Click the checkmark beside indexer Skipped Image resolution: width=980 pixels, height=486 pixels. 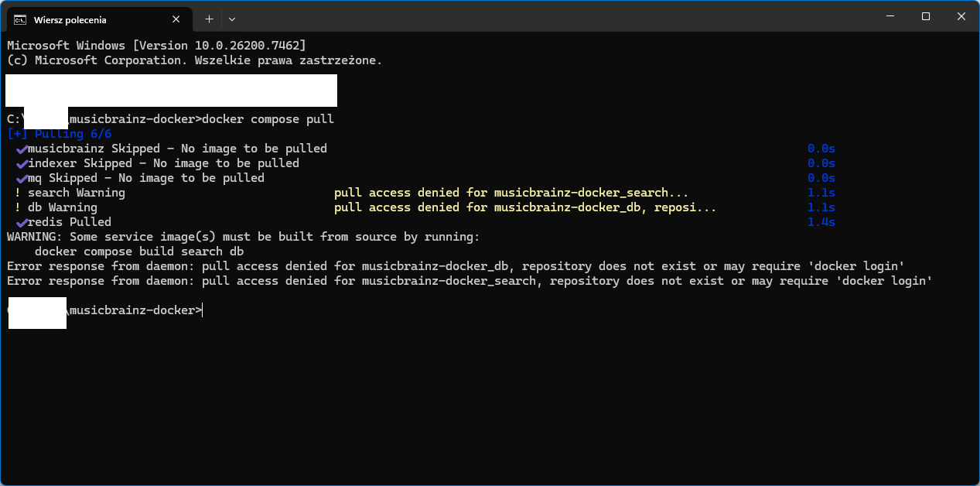pyautogui.click(x=22, y=163)
